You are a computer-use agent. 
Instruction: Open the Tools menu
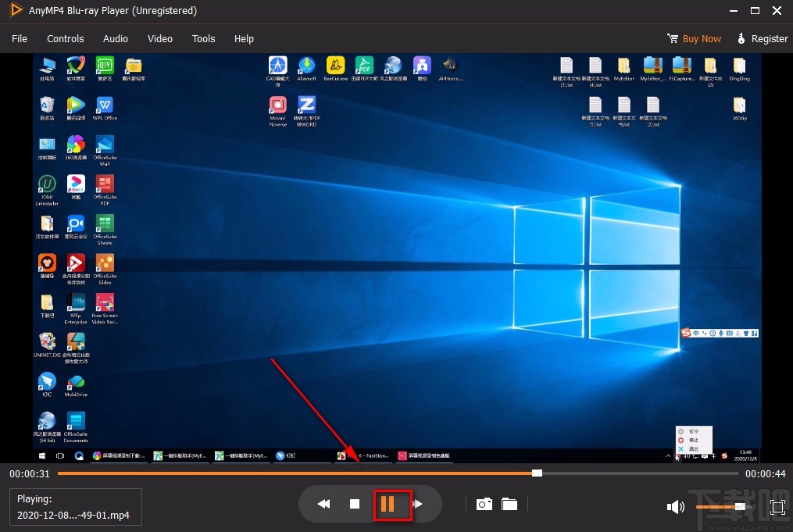[203, 38]
